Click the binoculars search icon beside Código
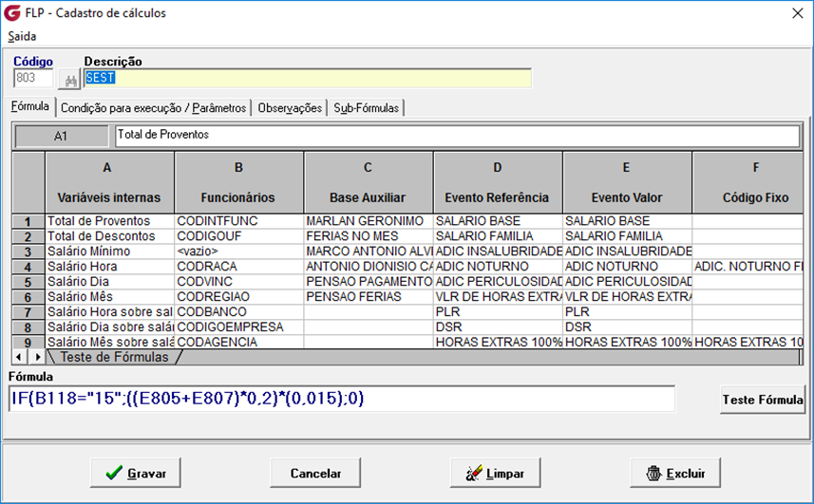 click(70, 80)
